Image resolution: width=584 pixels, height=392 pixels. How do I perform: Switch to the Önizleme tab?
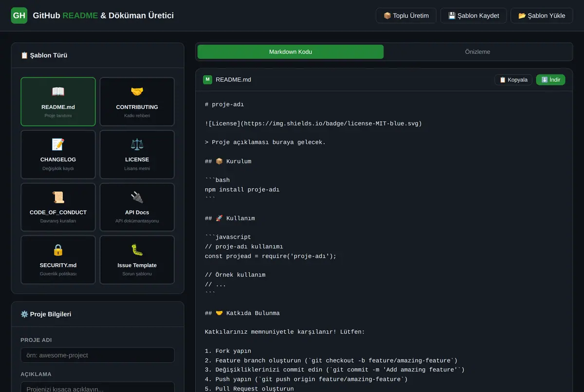point(477,52)
